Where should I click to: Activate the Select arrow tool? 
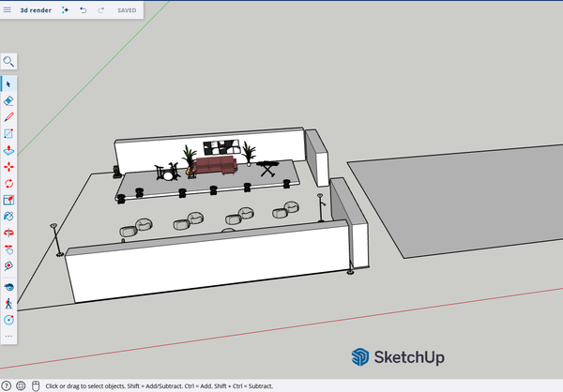click(8, 84)
